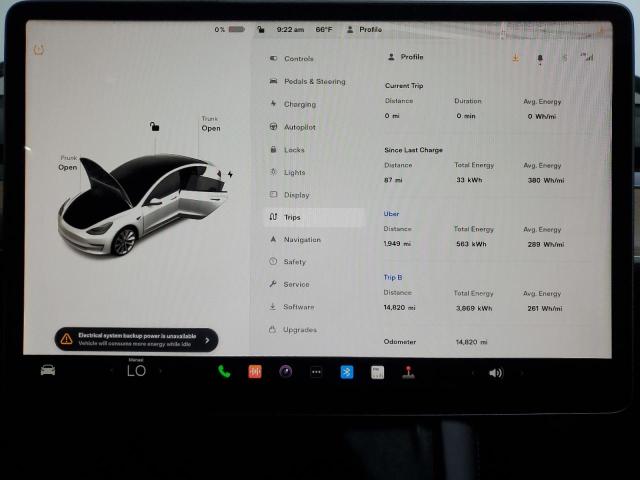Open the Display settings
Screen dimensions: 640x480
[289, 195]
